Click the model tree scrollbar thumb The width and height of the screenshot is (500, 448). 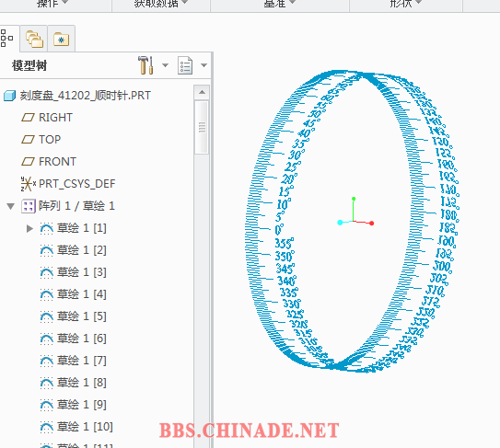pos(202,127)
